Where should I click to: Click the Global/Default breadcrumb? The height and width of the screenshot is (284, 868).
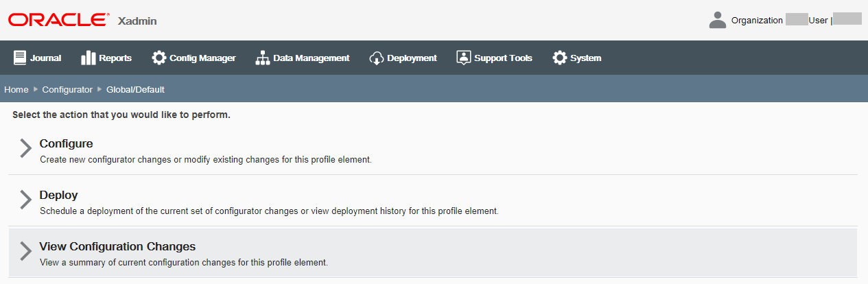[135, 89]
